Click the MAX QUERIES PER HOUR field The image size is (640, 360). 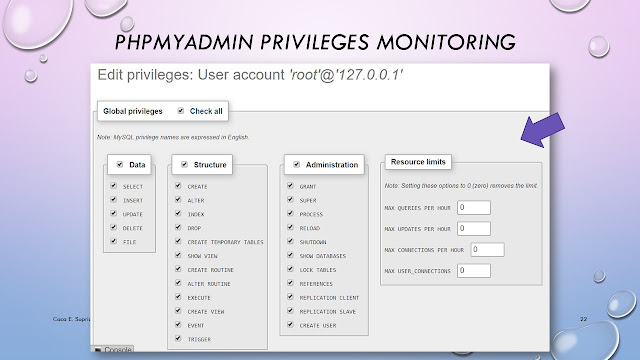[x=474, y=208]
